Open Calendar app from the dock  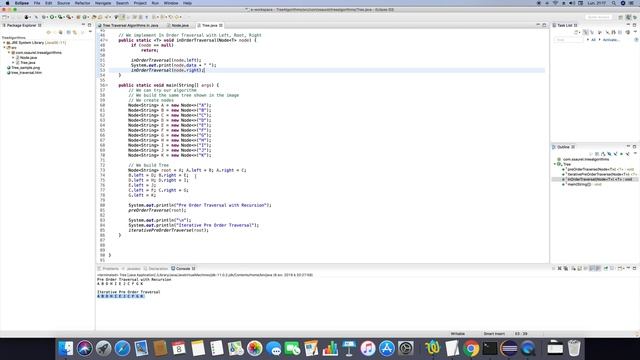179,349
